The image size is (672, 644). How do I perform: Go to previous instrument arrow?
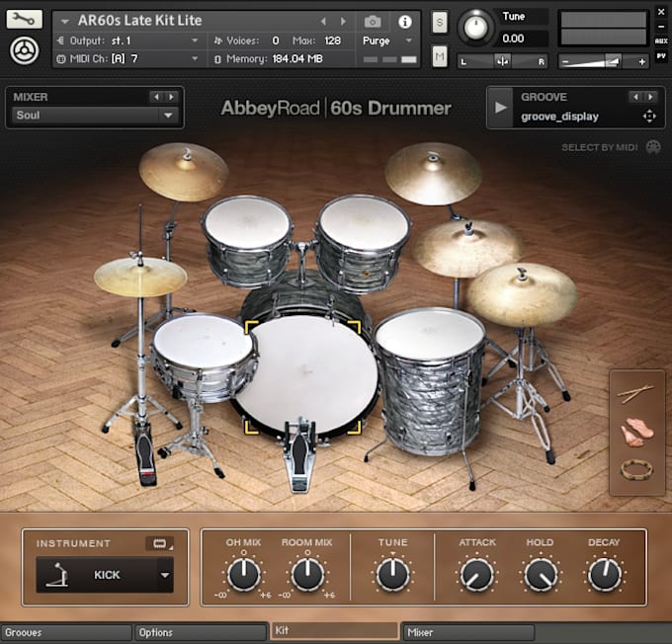click(x=323, y=21)
